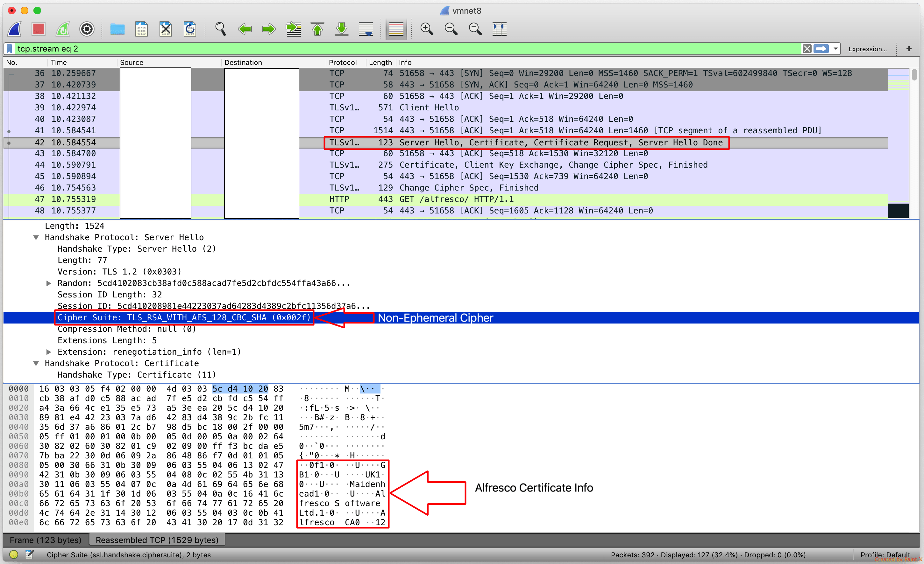Click the Resize Columns icon
The height and width of the screenshot is (564, 924).
pos(499,29)
